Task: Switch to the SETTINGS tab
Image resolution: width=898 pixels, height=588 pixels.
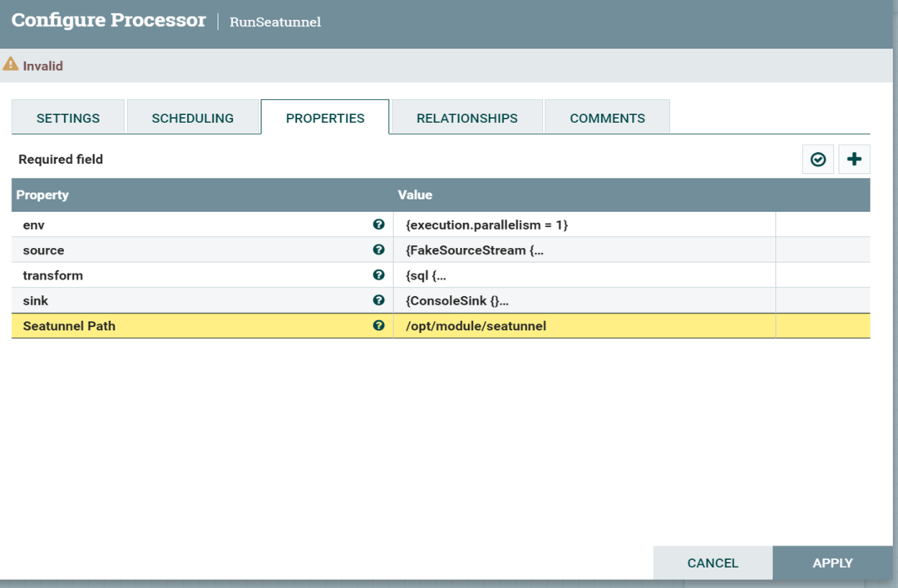Action: pyautogui.click(x=68, y=117)
